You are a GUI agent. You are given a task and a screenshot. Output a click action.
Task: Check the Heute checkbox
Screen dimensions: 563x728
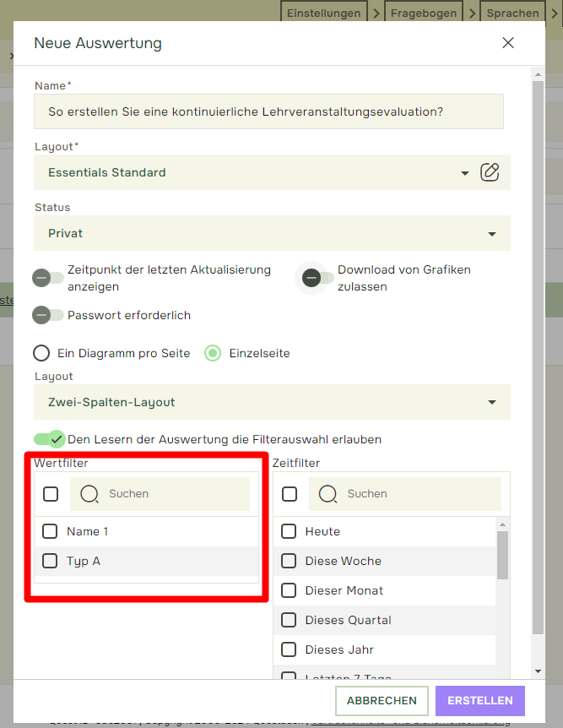tap(289, 531)
